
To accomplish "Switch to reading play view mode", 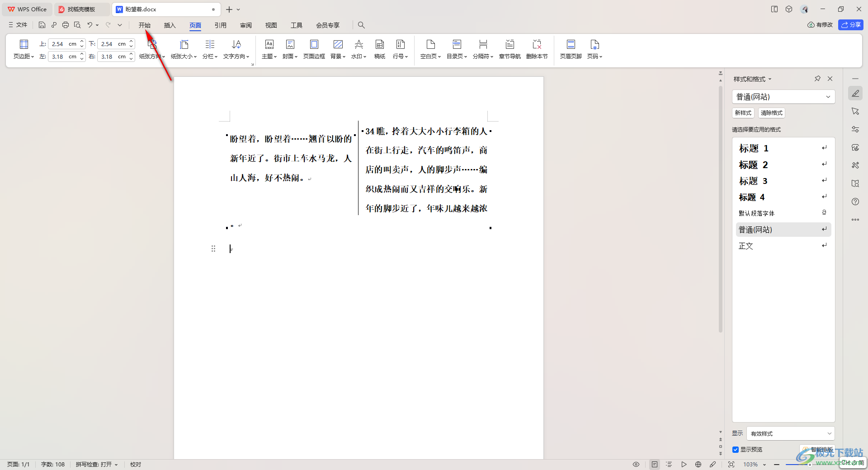I will 684,464.
